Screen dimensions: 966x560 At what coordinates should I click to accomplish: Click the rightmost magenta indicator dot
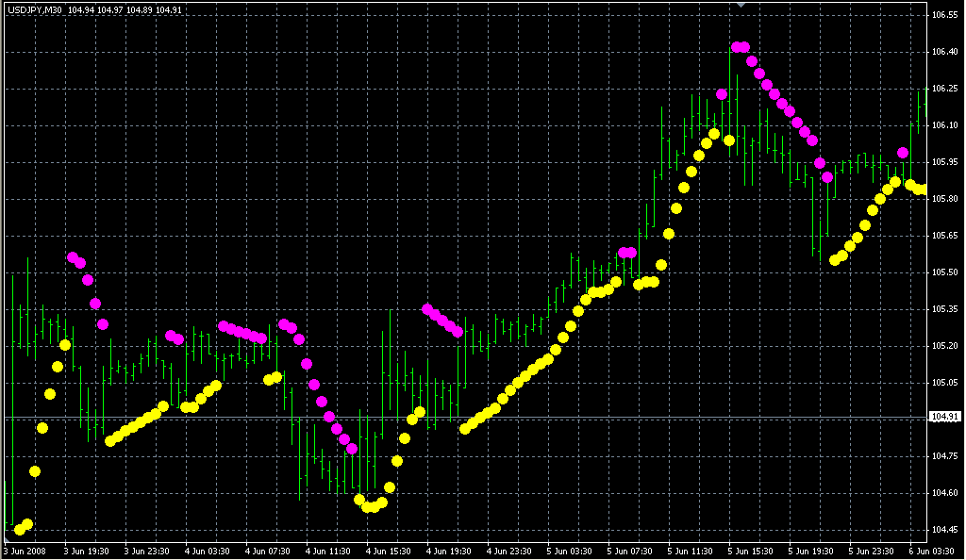(903, 153)
